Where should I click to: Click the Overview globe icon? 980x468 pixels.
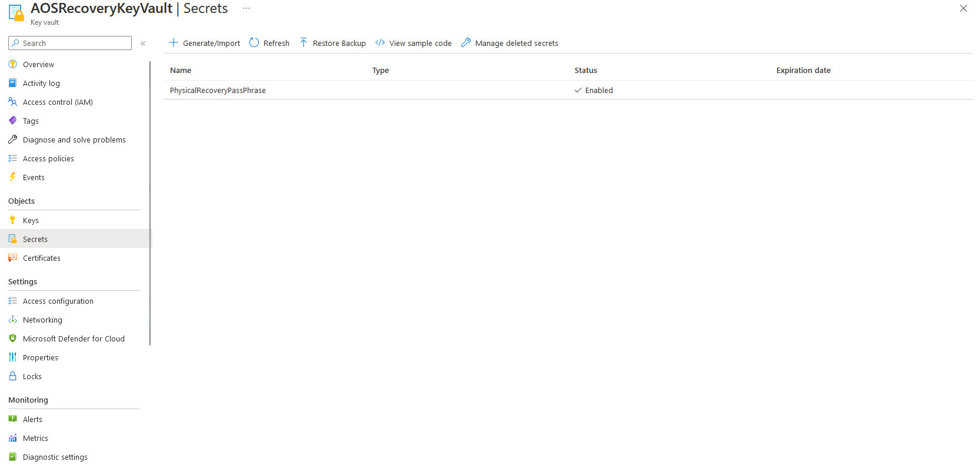point(12,64)
